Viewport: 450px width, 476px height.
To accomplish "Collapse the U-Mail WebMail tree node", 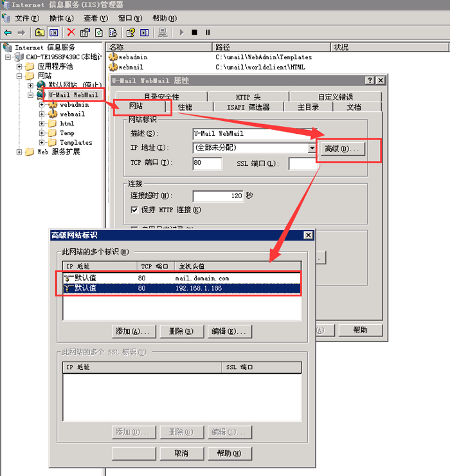I will pos(31,95).
